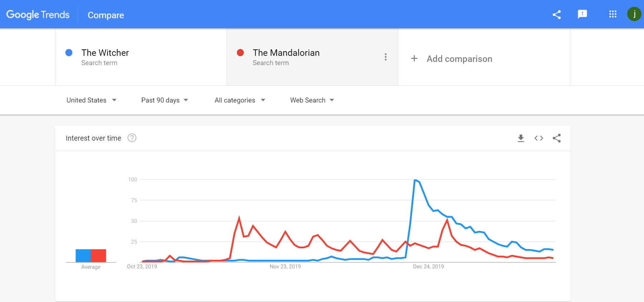644x302 pixels.
Task: Select The Mandalorian search term card
Action: [x=312, y=57]
